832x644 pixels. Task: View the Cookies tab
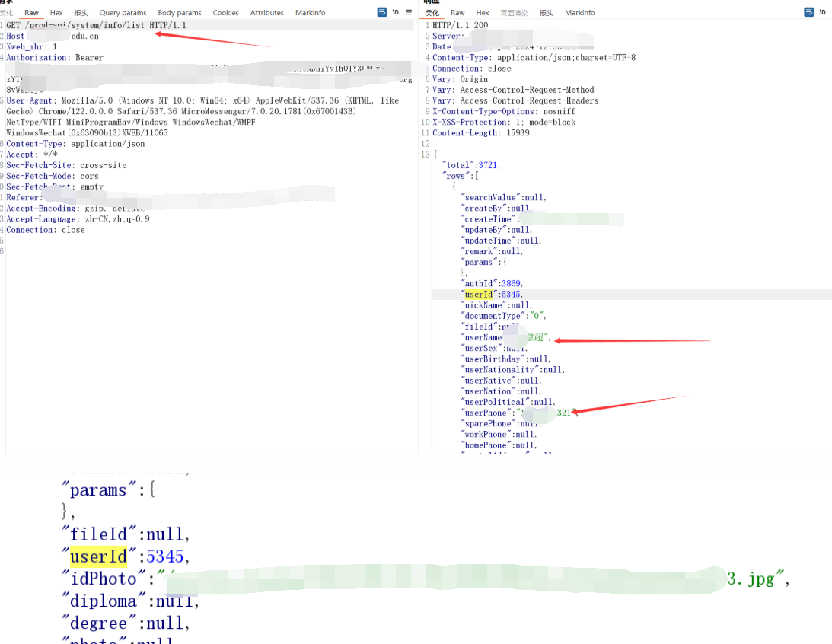(225, 13)
